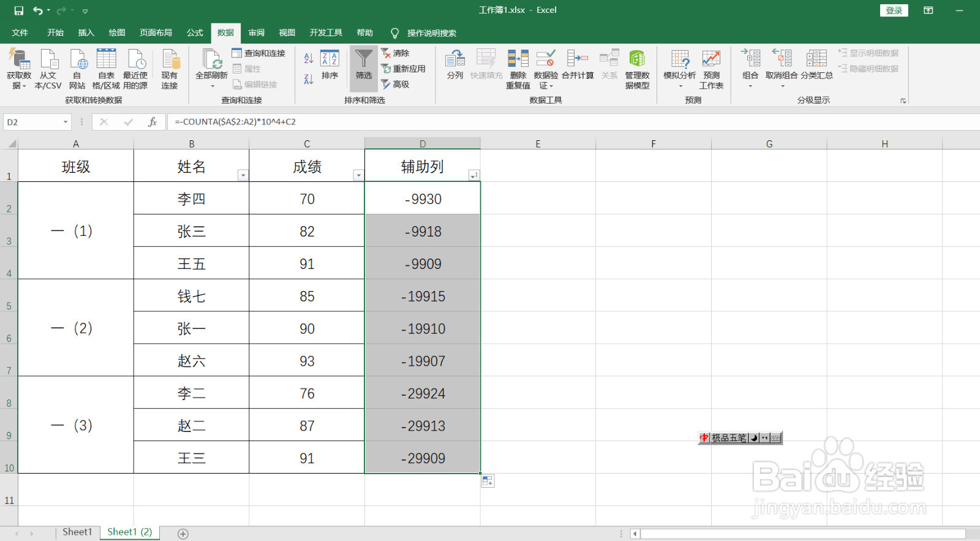Open 分级显示 dialog launcher

pyautogui.click(x=903, y=100)
